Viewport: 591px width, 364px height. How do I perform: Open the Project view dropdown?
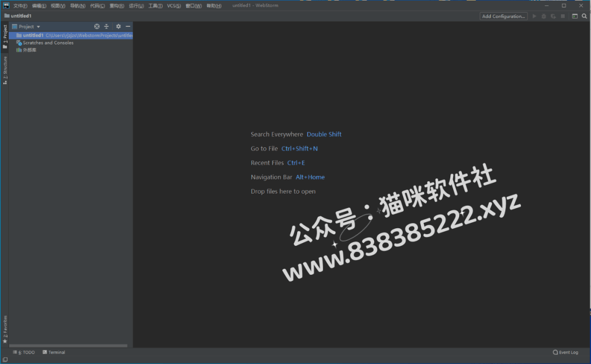26,26
